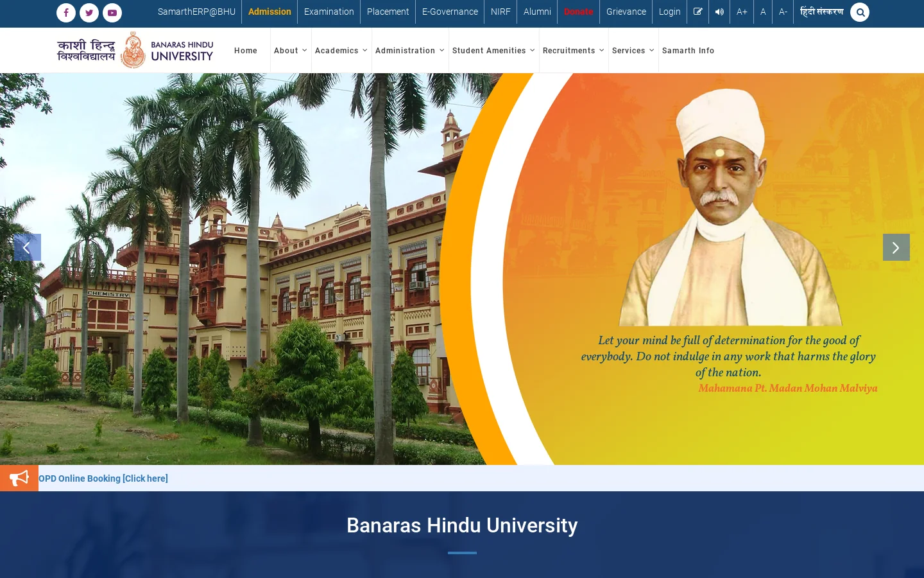The height and width of the screenshot is (578, 924).
Task: Click the Banaras Hindu University logo
Action: point(135,50)
